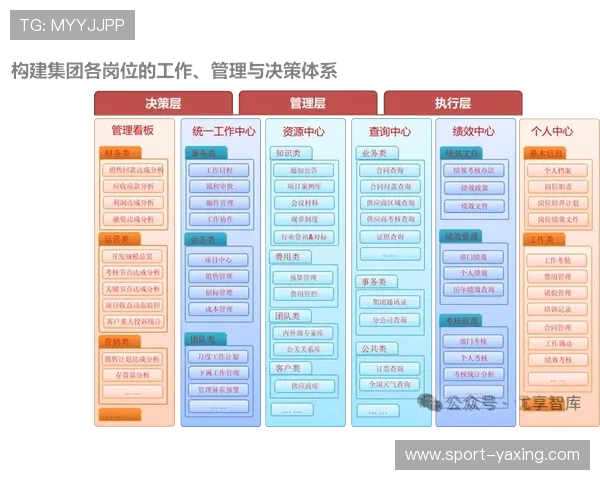Select 客户类 label
The height and width of the screenshot is (480, 600).
290,368
